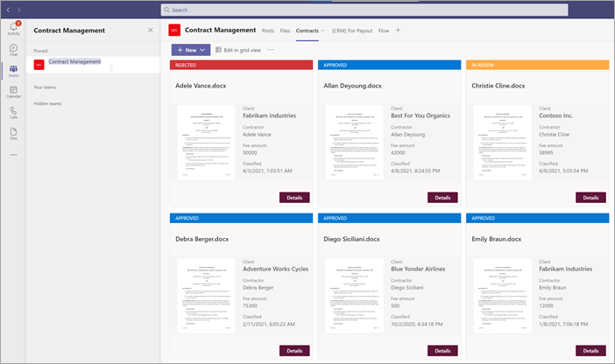The image size is (615, 364).
Task: Click Edit in grid view
Action: [x=238, y=50]
